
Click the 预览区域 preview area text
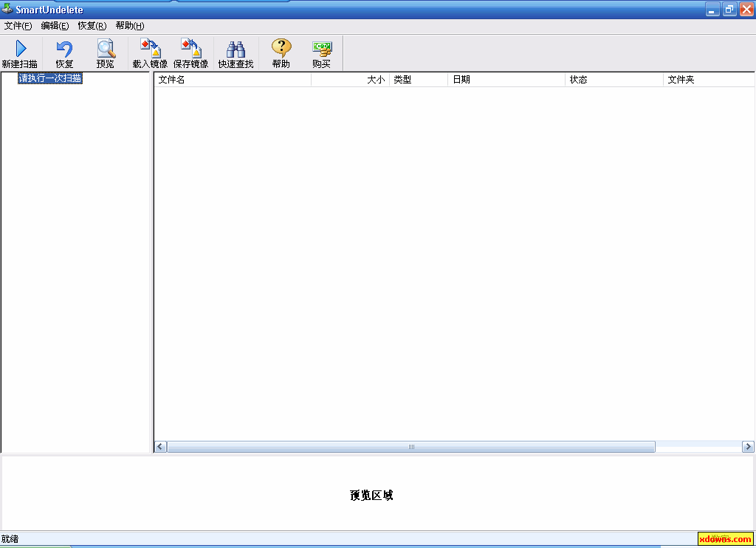pos(371,496)
